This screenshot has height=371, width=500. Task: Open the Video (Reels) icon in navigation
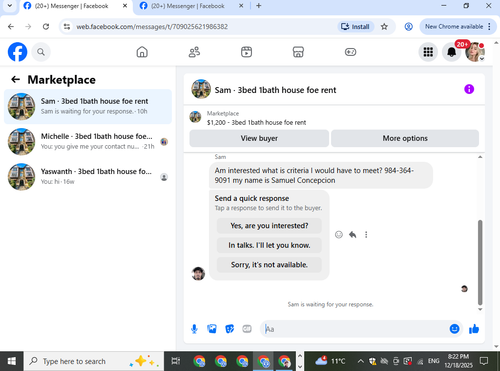(x=246, y=52)
